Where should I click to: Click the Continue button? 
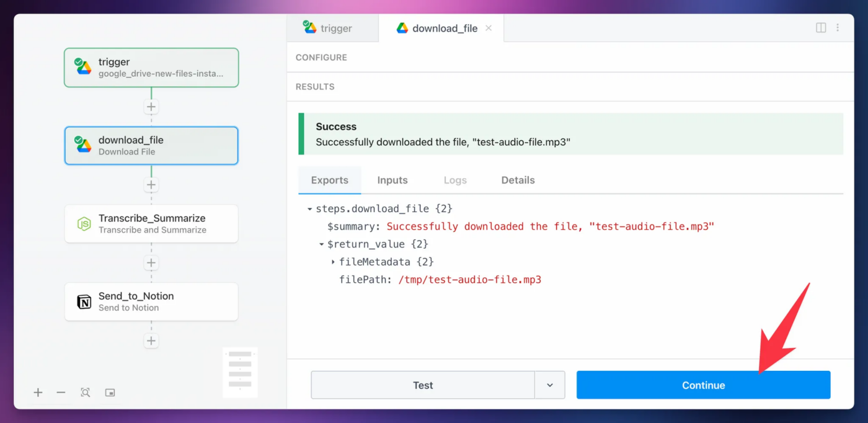coord(703,385)
